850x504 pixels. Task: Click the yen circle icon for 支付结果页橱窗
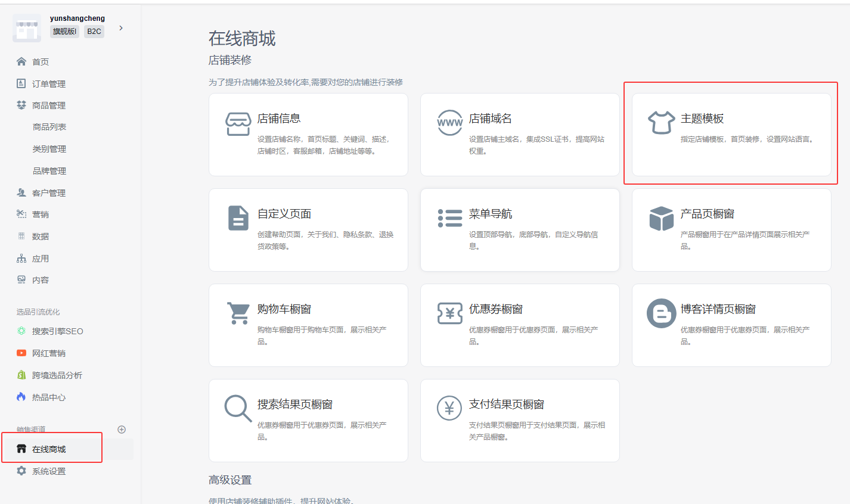pyautogui.click(x=449, y=409)
